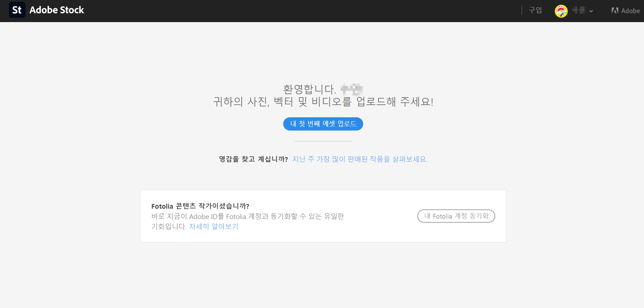This screenshot has width=644, height=308.
Task: Select the Adobe Stock wordmark in header
Action: [x=57, y=10]
